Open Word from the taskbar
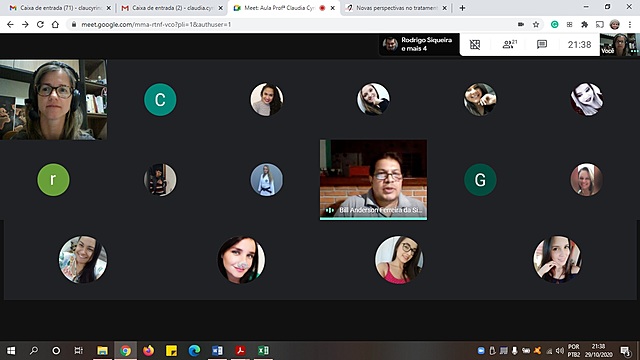Screen dimensions: 640x360 click(x=217, y=351)
